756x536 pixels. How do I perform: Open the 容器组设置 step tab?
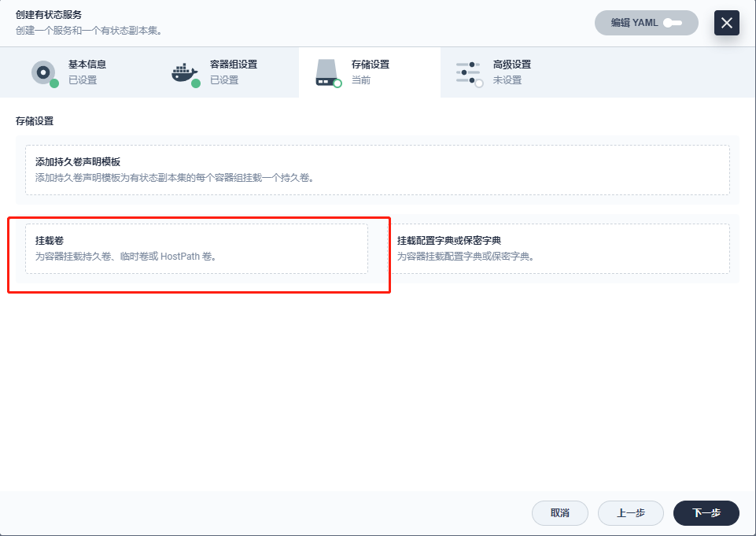pos(228,72)
